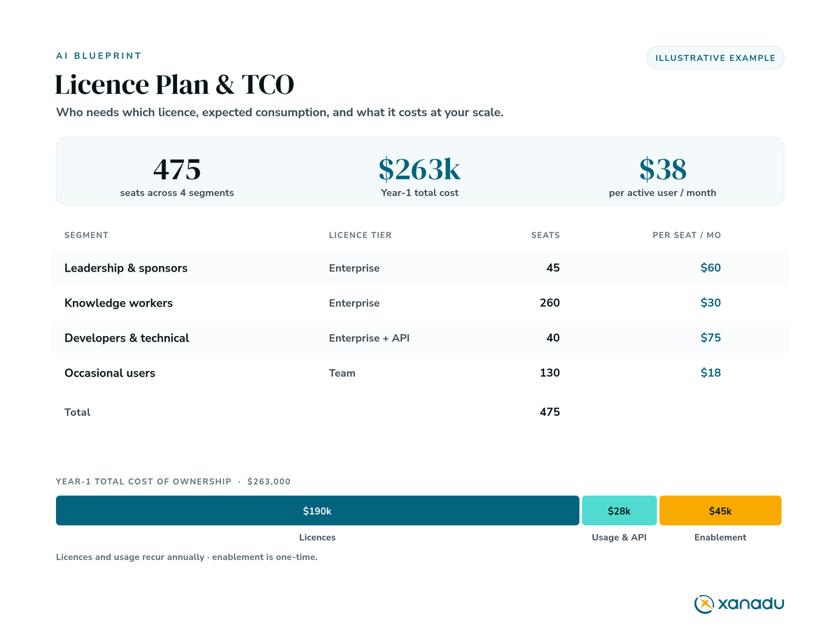The image size is (840, 630).
Task: Click the subtitle 'Who needs which licence' line
Action: pyautogui.click(x=279, y=112)
